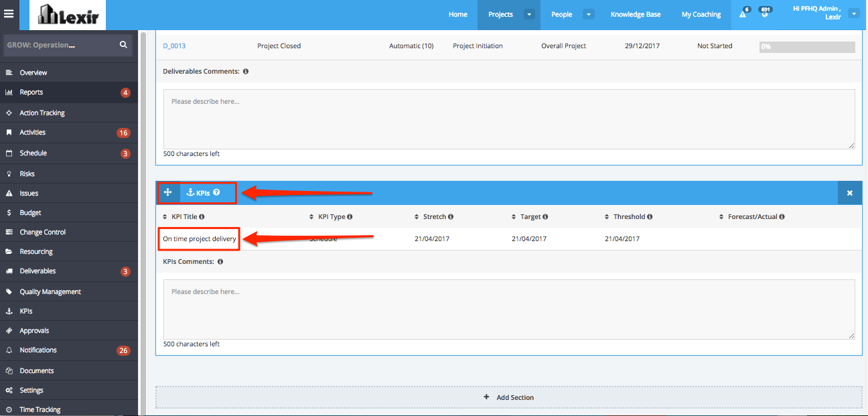The width and height of the screenshot is (868, 416).
Task: Click the 0% progress bar for D_0013
Action: click(x=807, y=47)
